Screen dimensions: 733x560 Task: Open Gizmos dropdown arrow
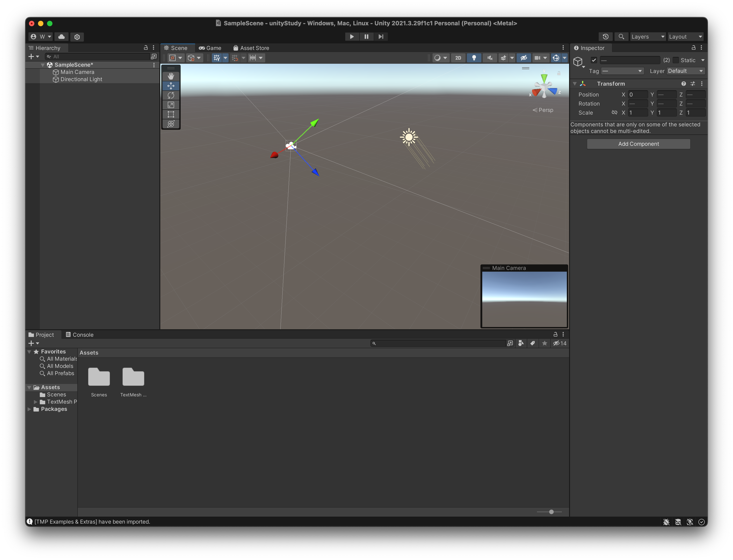point(564,58)
